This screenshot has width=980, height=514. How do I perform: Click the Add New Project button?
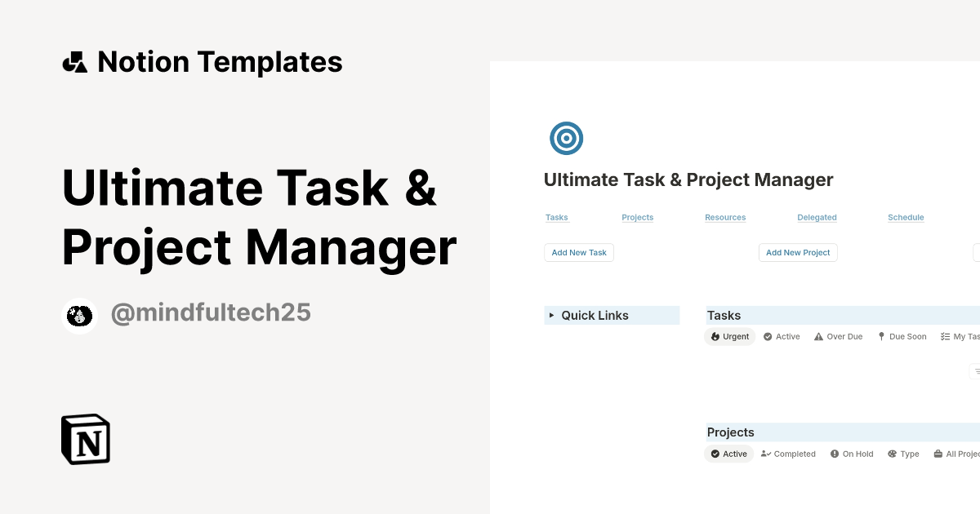pyautogui.click(x=798, y=252)
